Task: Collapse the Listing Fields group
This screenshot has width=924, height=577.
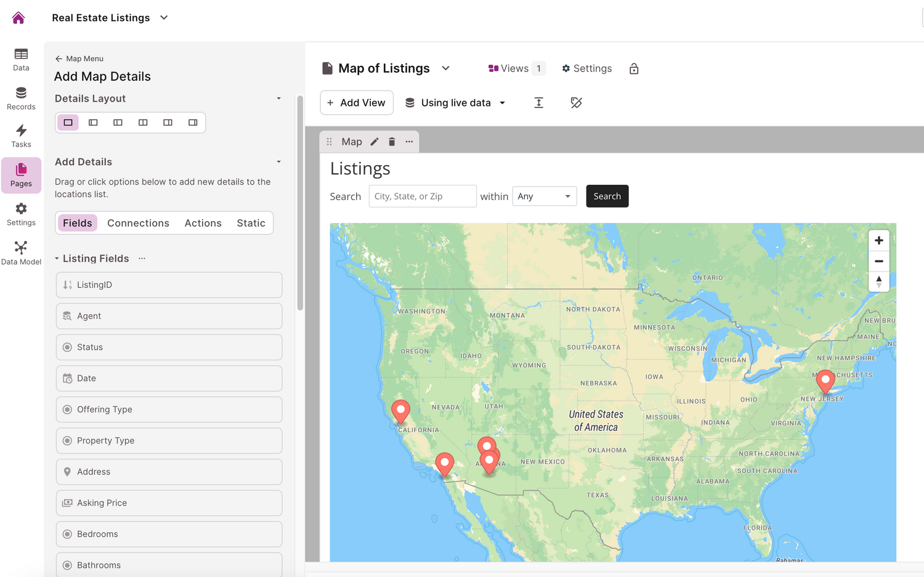Action: 57,258
